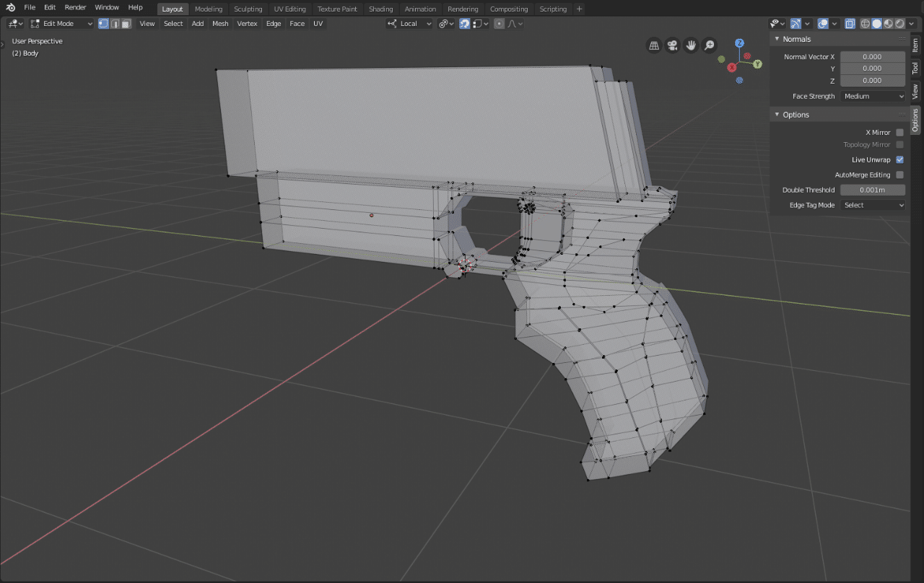
Task: Open the UV menu
Action: (x=318, y=24)
